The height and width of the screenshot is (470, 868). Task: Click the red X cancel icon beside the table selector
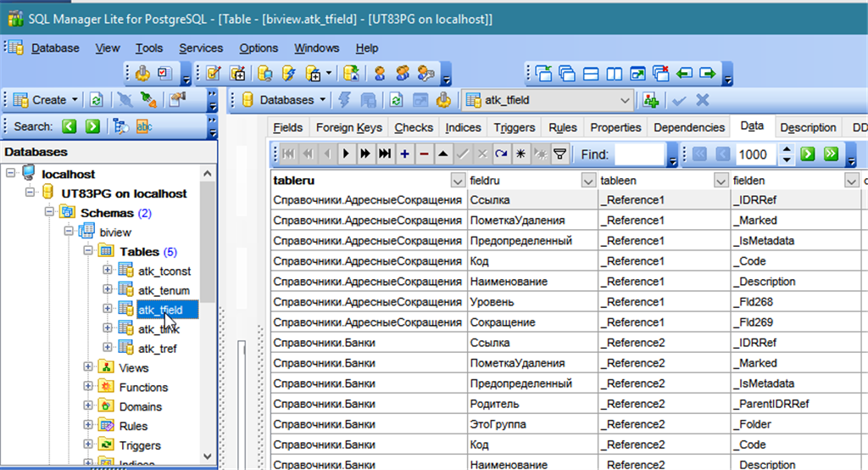point(703,100)
